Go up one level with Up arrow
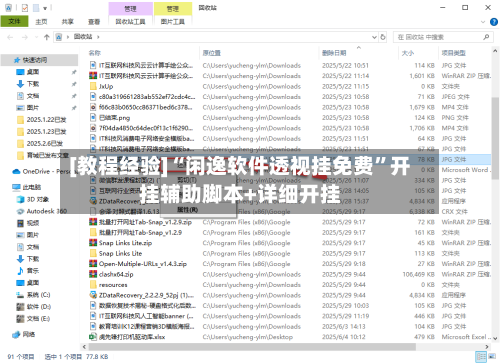The height and width of the screenshot is (363, 500). coord(47,37)
